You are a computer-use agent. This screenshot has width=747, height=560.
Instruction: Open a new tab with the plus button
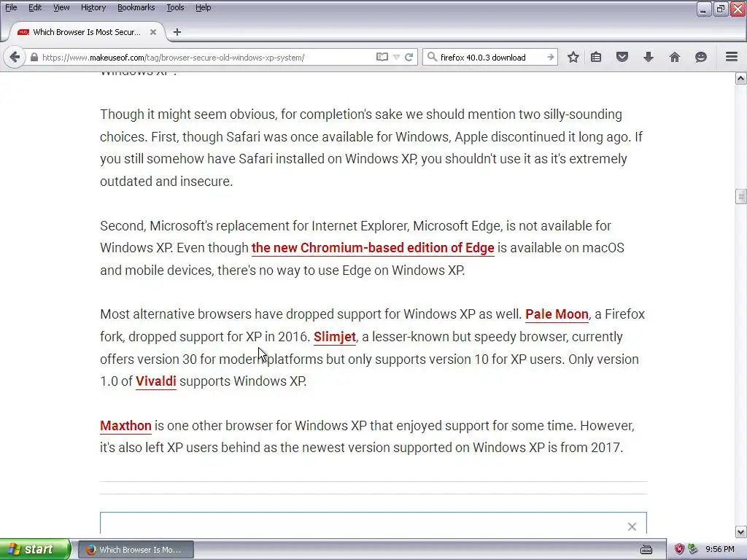coord(177,32)
